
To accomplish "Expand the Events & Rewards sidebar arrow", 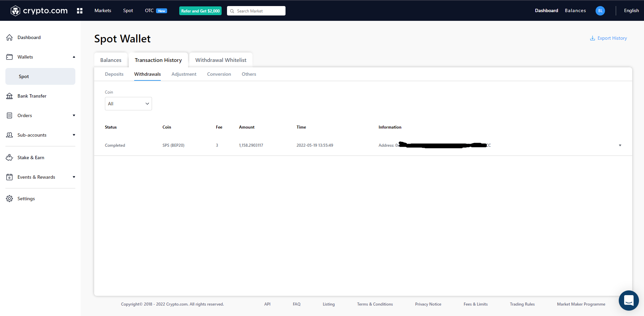I will coord(74,177).
